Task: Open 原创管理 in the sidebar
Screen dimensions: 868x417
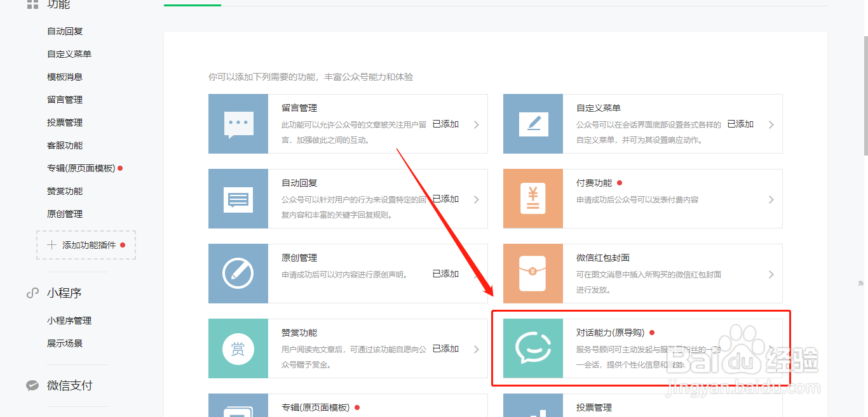Action: [x=65, y=214]
